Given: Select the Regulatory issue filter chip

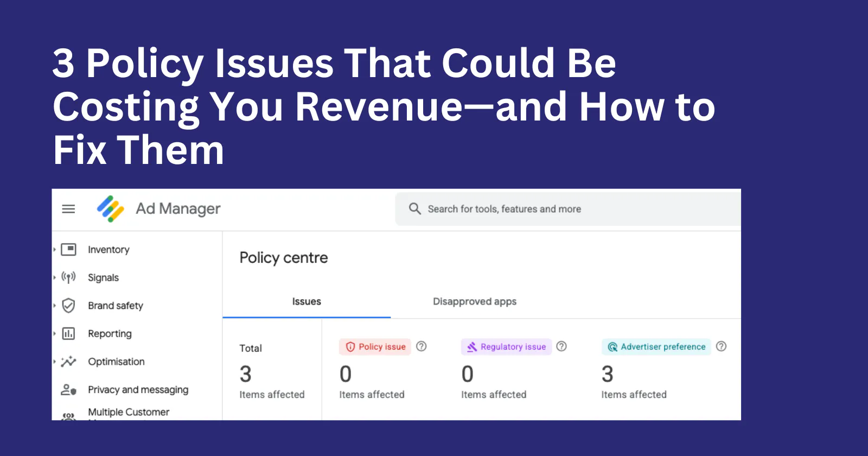Looking at the screenshot, I should coord(506,347).
